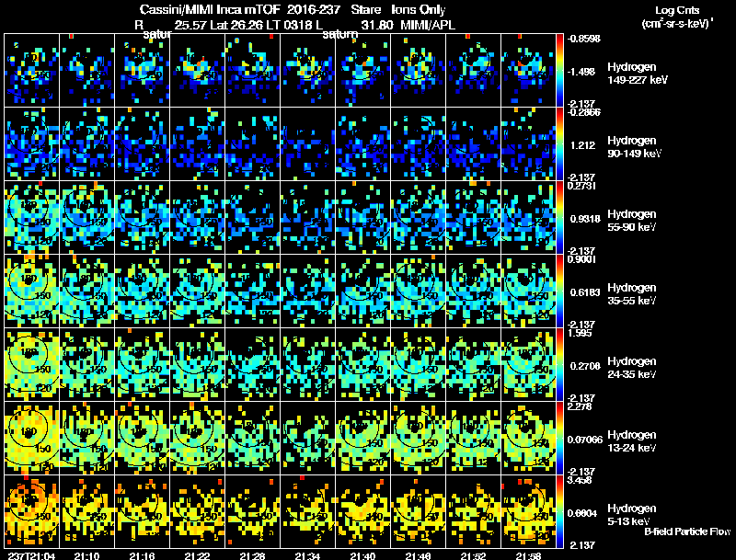The width and height of the screenshot is (736, 560).
Task: Click the B-field Particle Flow legend
Action: click(x=686, y=532)
